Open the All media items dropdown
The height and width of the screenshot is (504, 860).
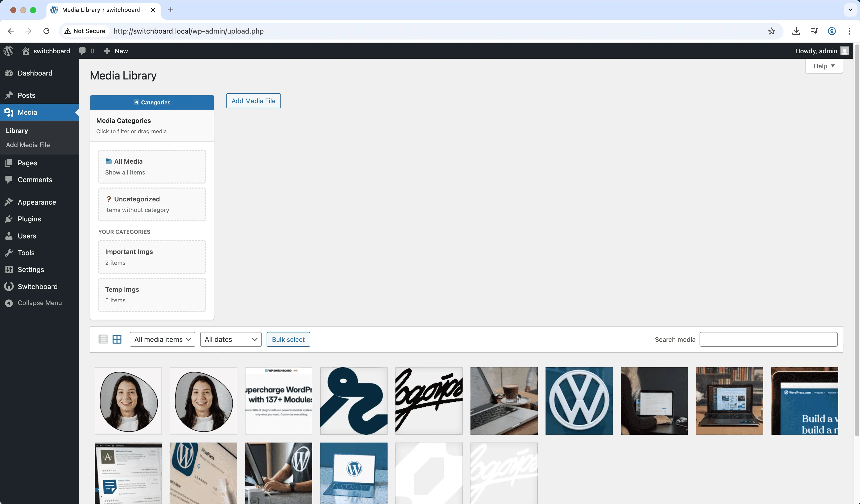pos(162,339)
